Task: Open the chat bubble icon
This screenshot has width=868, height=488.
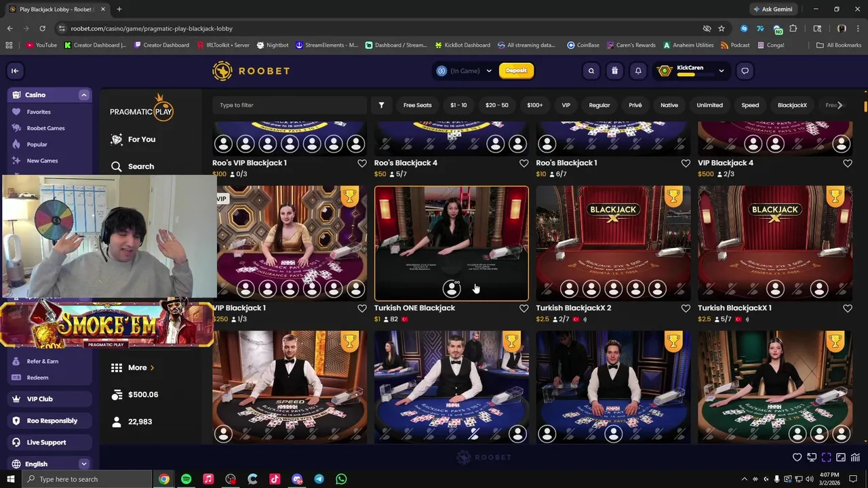Action: 745,70
